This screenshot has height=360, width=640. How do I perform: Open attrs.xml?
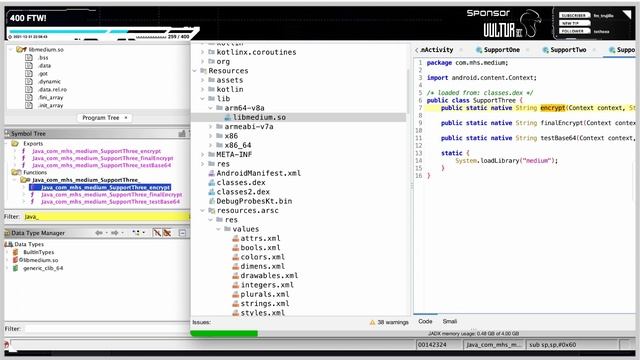(x=260, y=238)
